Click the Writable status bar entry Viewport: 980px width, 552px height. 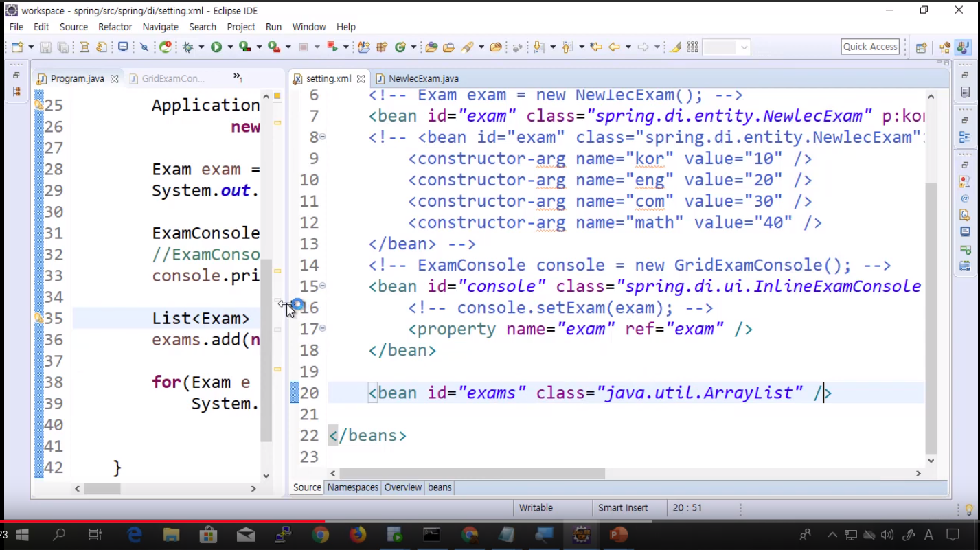[x=536, y=508]
